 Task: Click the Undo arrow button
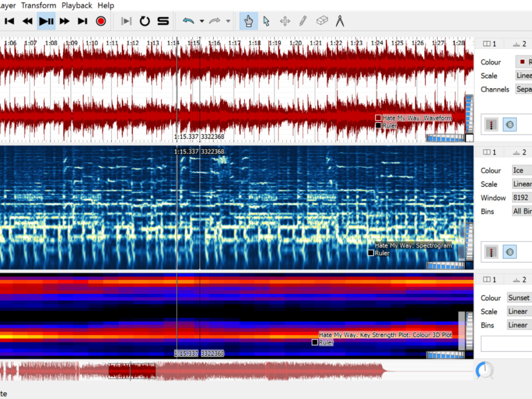point(189,21)
